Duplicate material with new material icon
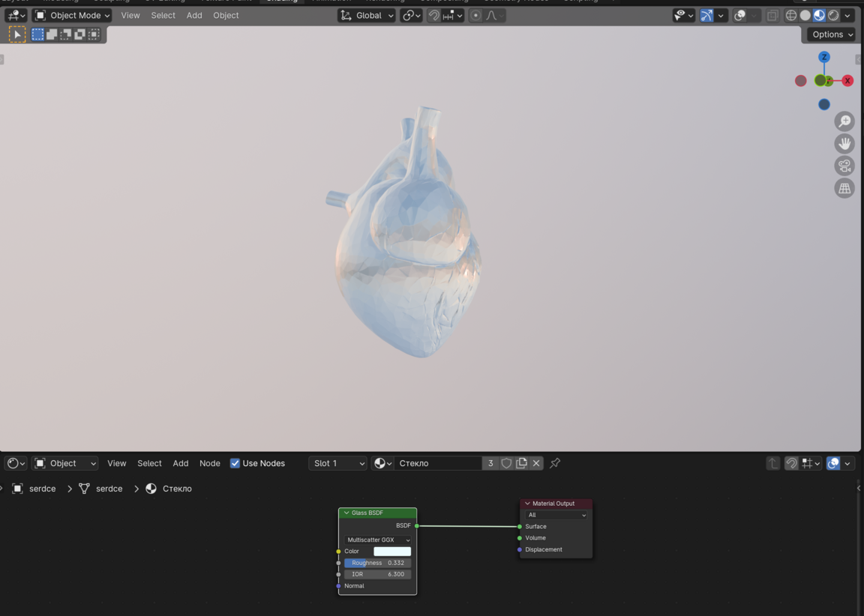Viewport: 864px width, 616px height. pyautogui.click(x=521, y=463)
